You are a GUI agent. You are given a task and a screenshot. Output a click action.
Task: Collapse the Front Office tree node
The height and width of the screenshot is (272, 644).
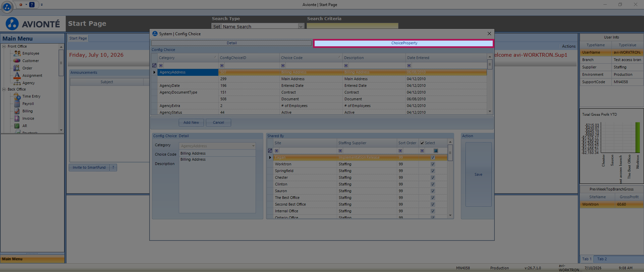tap(4, 47)
